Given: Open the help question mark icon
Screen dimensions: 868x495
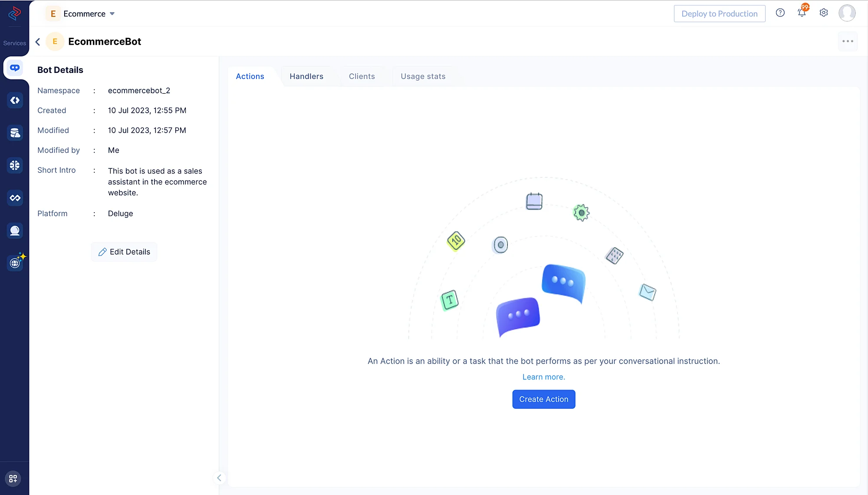Looking at the screenshot, I should click(780, 13).
